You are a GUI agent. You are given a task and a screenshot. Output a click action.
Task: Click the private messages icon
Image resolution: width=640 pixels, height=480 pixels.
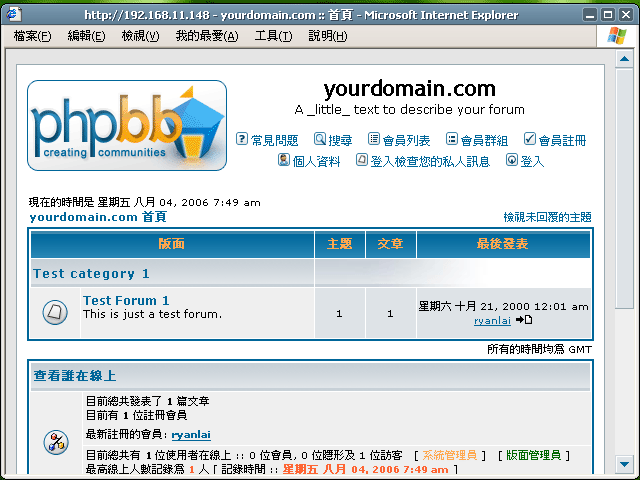point(362,160)
